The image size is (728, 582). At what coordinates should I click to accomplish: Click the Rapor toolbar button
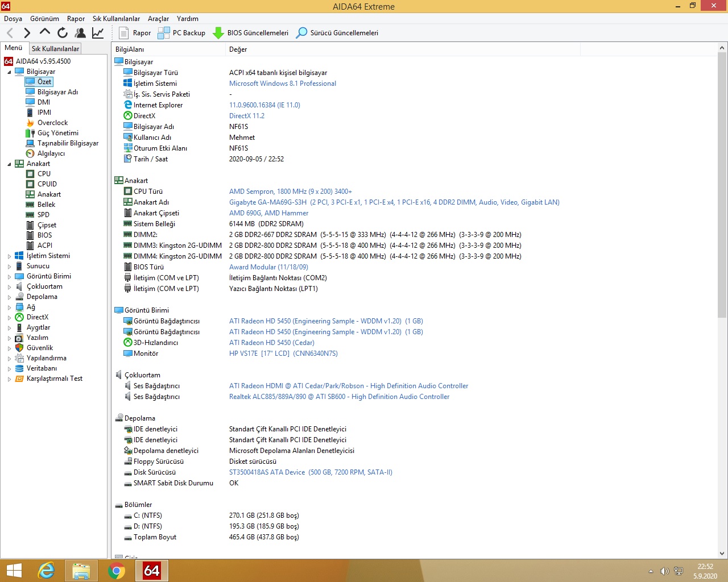[135, 33]
